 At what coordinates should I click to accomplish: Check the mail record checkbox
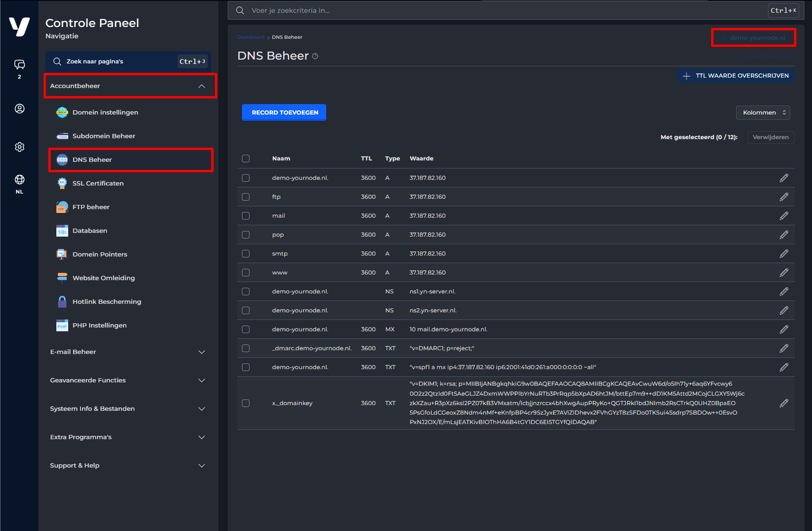(246, 216)
